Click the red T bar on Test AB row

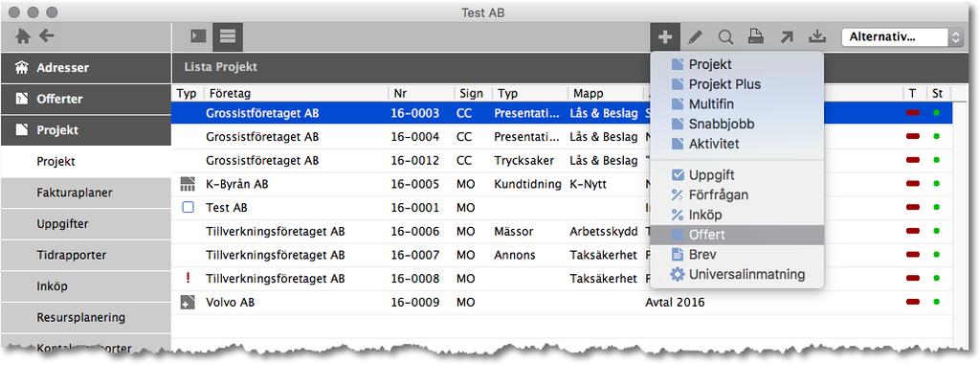(x=912, y=207)
